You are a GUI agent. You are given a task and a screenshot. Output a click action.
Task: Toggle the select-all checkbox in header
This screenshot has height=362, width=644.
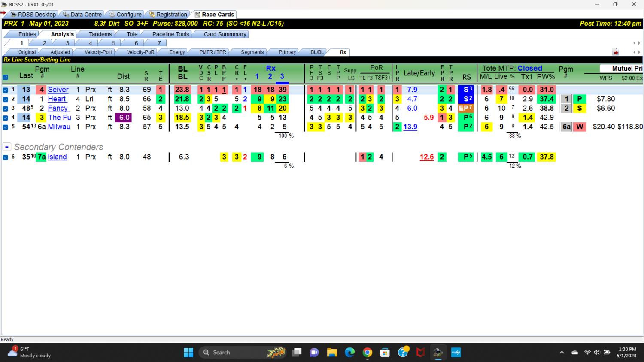pyautogui.click(x=5, y=78)
